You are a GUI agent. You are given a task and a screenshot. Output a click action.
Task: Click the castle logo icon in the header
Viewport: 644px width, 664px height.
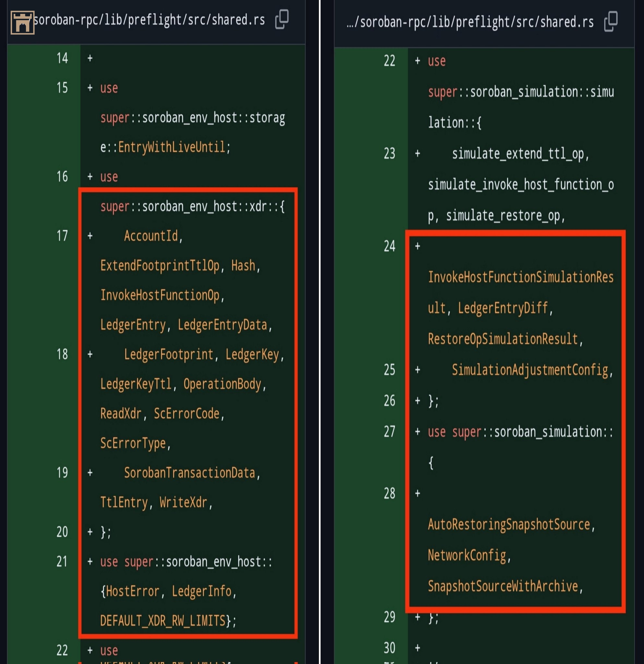point(22,23)
